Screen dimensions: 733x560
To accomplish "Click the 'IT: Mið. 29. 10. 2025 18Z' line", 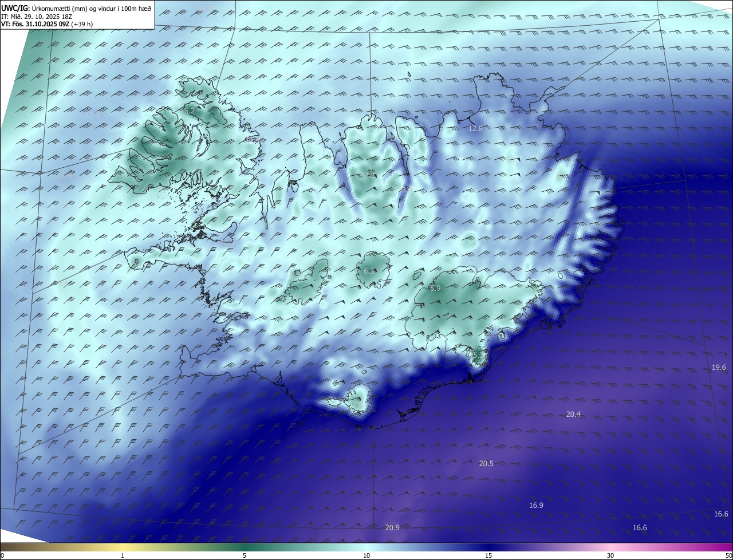I will click(37, 17).
